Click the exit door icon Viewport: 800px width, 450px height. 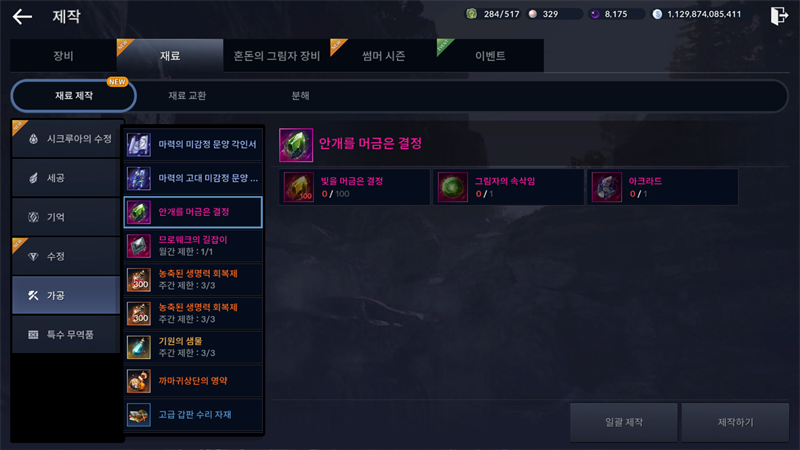click(779, 16)
